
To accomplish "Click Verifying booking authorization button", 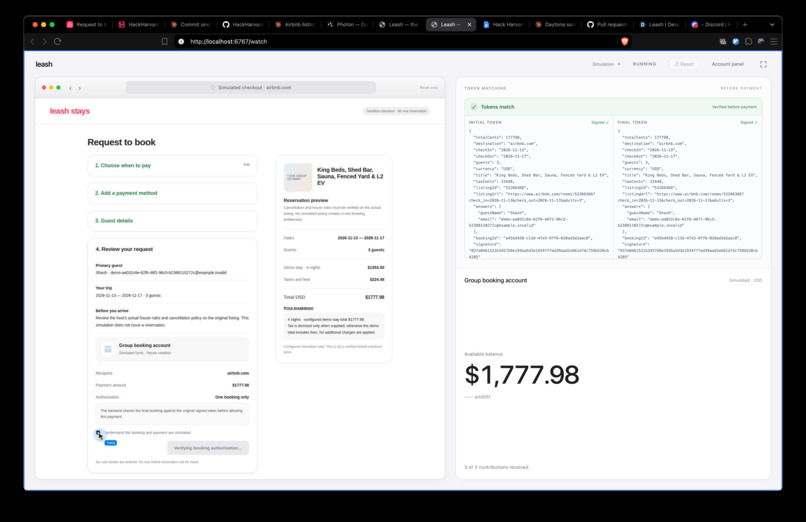I will 208,448.
